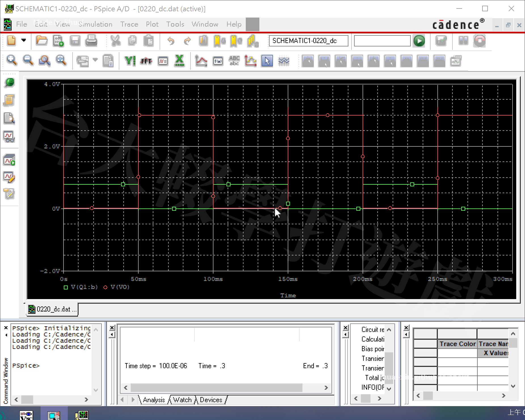Click the Mark Data Points icon
This screenshot has height=420, width=525.
(250, 61)
